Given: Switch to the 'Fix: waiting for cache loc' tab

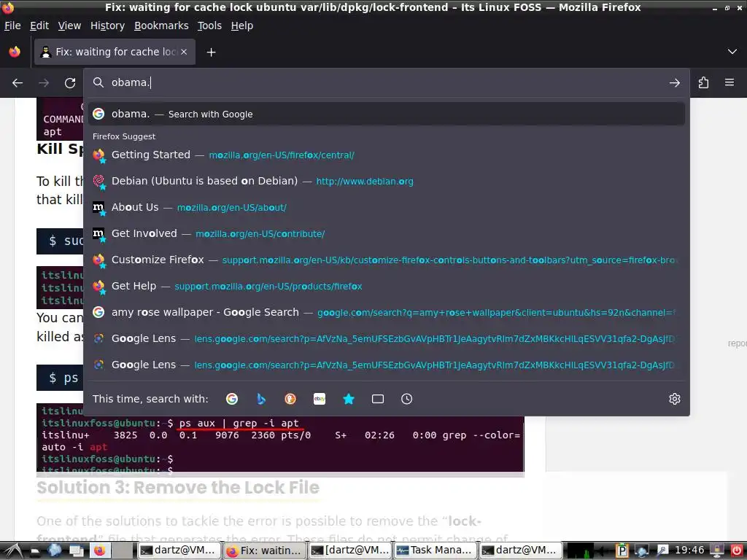Looking at the screenshot, I should point(115,52).
